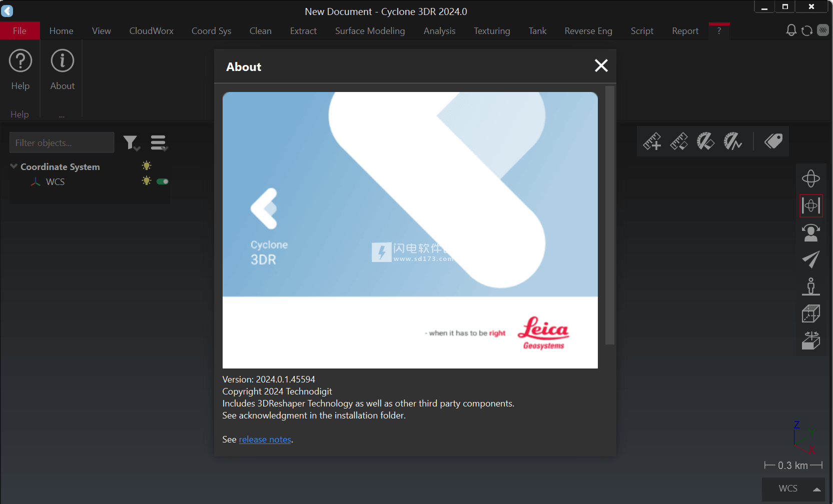
Task: Switch to the CloudWorx ribbon tab
Action: tap(152, 31)
